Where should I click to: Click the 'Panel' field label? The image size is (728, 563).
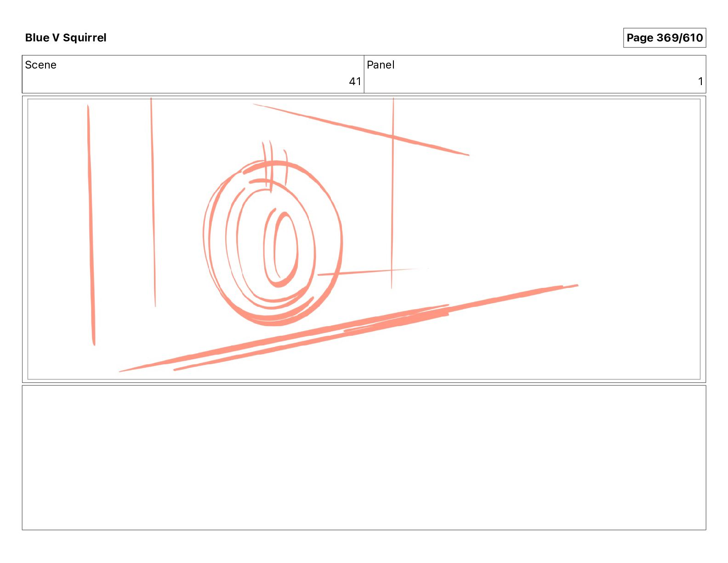pos(381,65)
